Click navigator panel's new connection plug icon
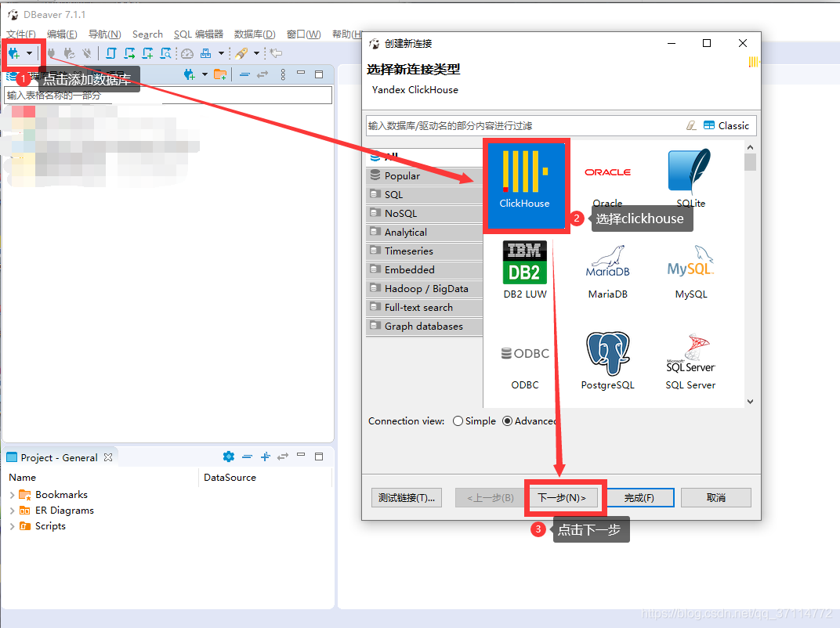Viewport: 840px width, 628px height. click(x=189, y=74)
